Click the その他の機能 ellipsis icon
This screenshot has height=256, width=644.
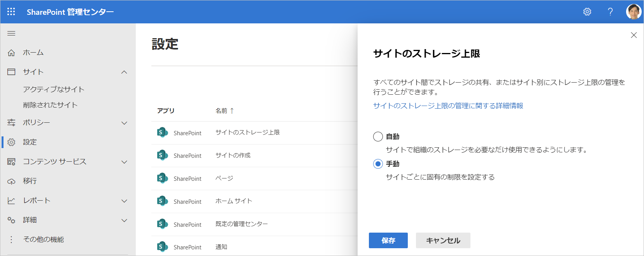point(11,240)
